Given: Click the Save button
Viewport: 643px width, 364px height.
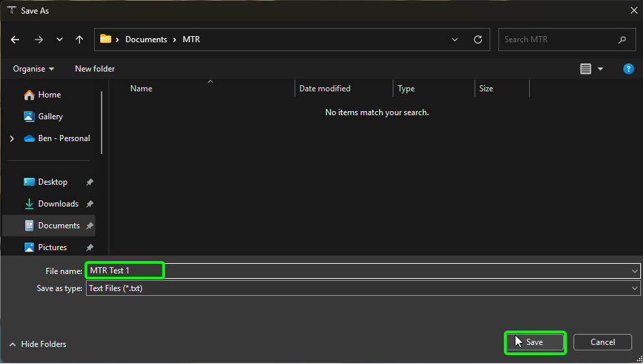Looking at the screenshot, I should coord(535,342).
